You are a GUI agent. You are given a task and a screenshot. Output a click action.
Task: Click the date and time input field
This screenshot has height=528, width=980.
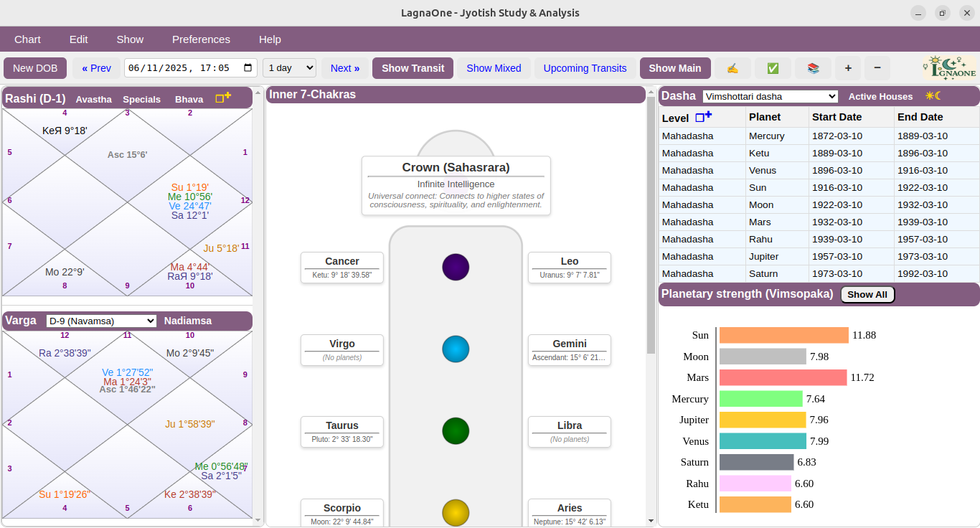191,68
